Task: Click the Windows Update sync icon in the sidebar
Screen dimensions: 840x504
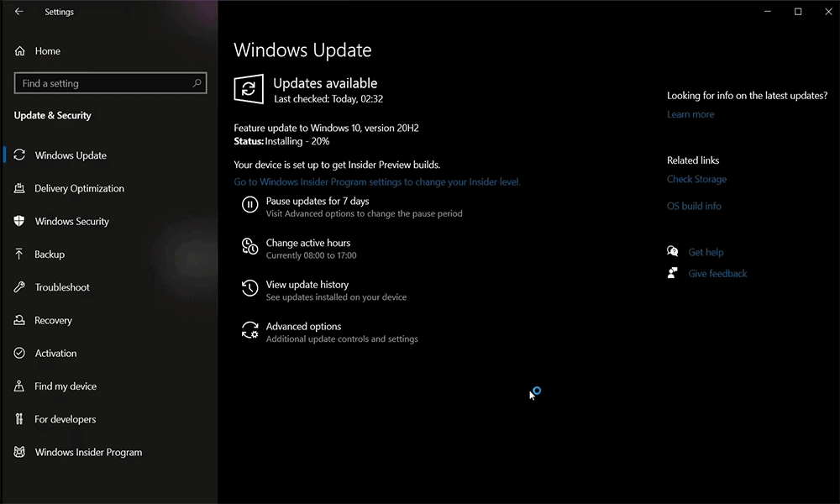Action: coord(19,155)
